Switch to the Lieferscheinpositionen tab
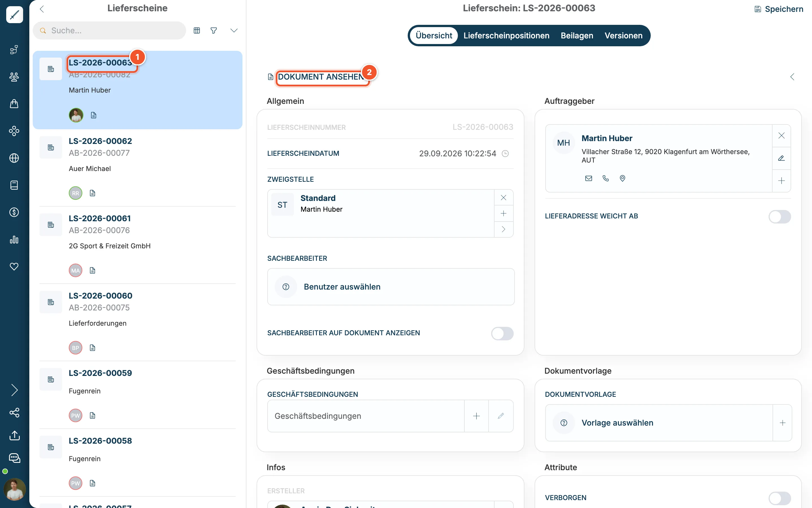The height and width of the screenshot is (508, 812). pyautogui.click(x=506, y=36)
